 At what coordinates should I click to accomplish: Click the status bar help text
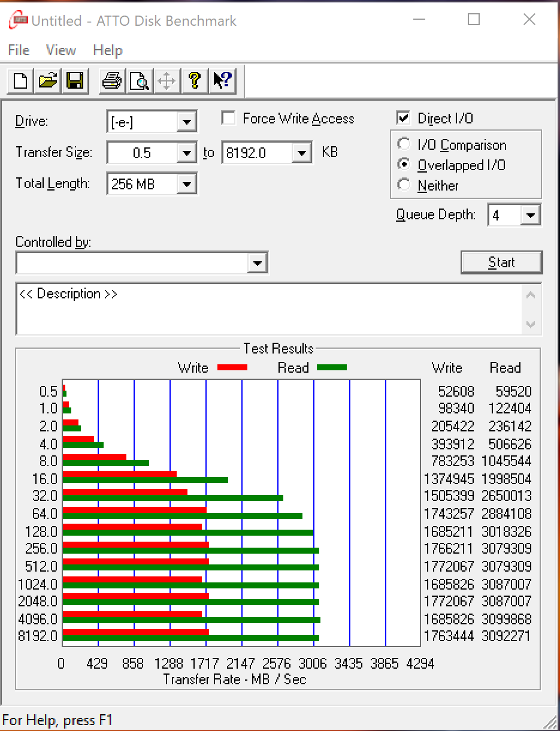pos(57,720)
